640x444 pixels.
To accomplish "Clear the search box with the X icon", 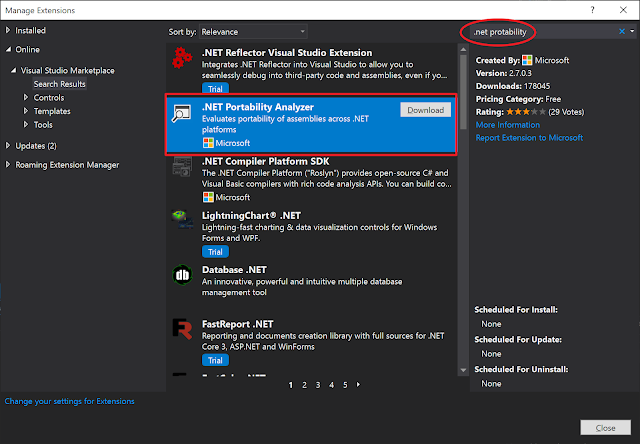I will (x=622, y=31).
